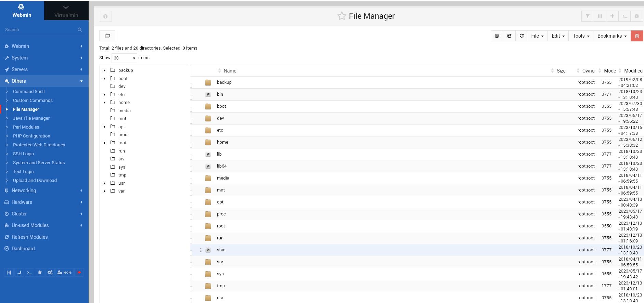Sort list by the Size column
Viewport: 644px width, 303px height.
[561, 71]
